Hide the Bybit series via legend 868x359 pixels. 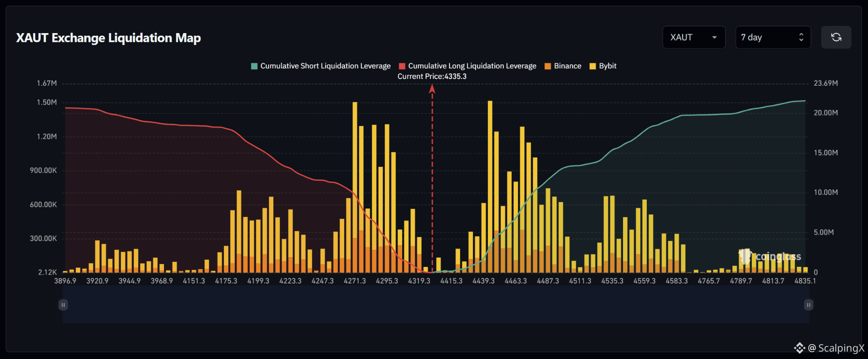pyautogui.click(x=603, y=66)
